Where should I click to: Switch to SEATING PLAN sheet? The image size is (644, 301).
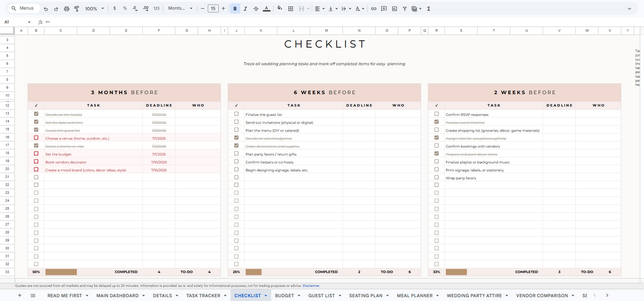coord(365,296)
